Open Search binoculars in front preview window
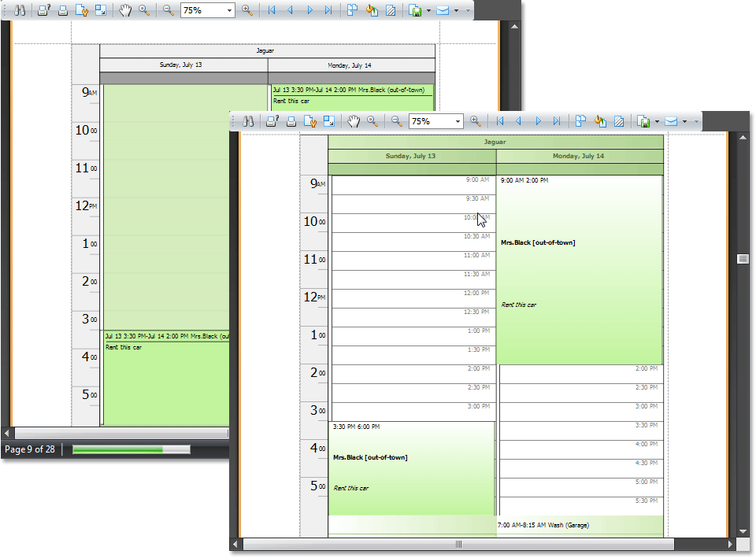756x558 pixels. click(x=248, y=121)
